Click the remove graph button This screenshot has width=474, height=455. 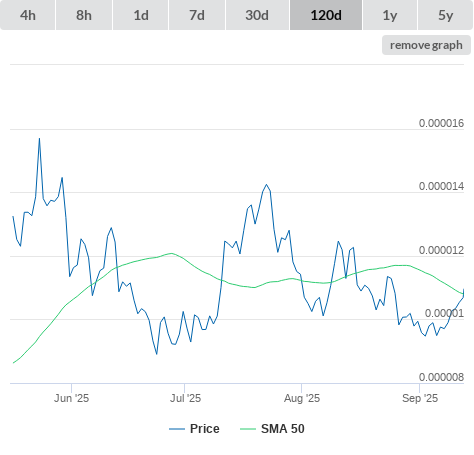[426, 45]
